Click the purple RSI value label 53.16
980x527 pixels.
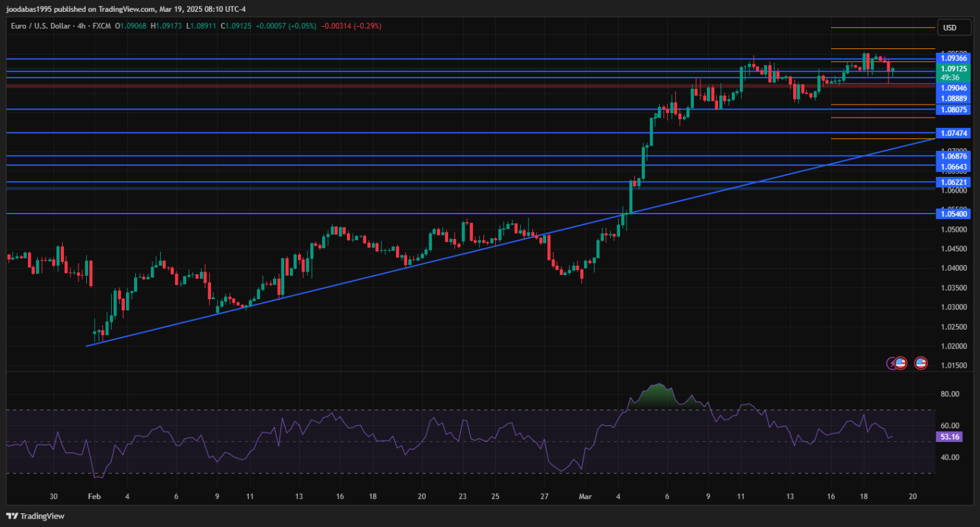(949, 437)
